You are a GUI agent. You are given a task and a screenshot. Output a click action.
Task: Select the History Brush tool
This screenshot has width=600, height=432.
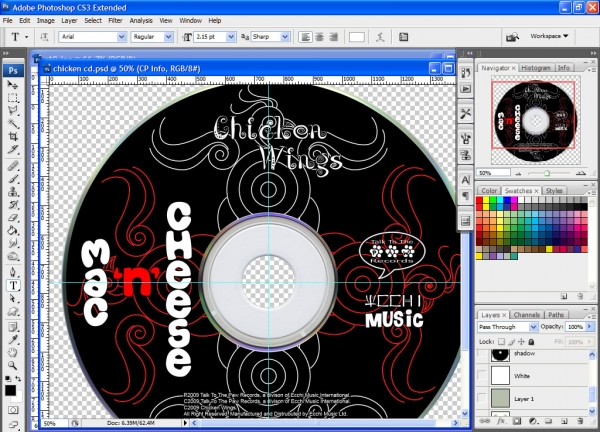13,204
